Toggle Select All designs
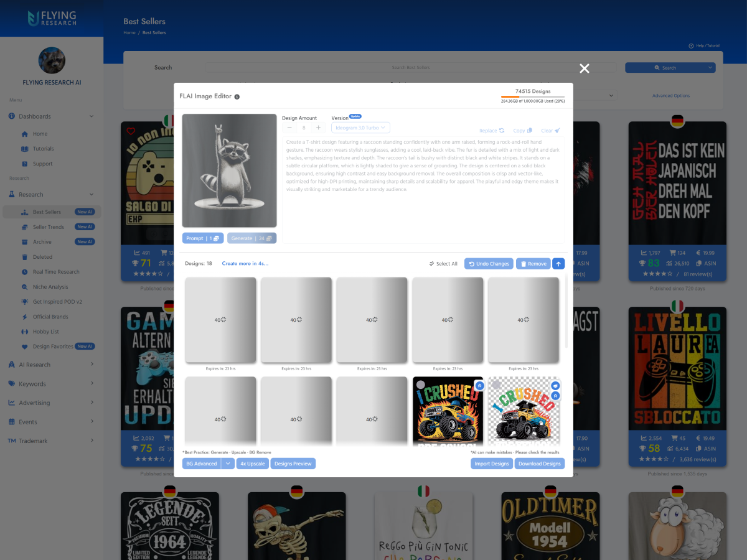 [x=443, y=264]
